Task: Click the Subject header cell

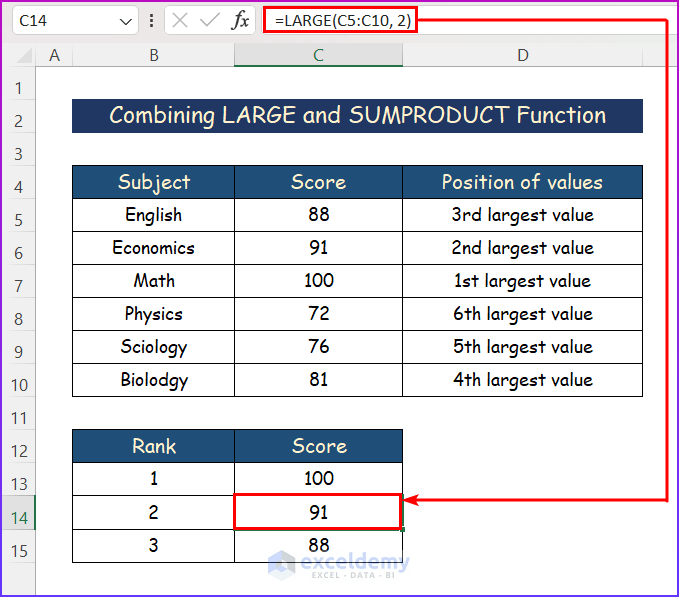Action: coord(153,182)
